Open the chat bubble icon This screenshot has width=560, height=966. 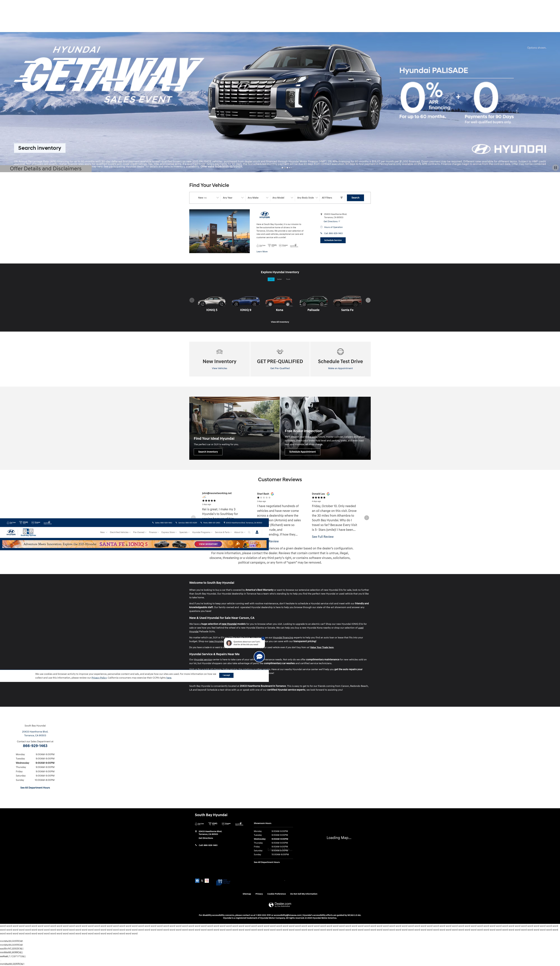259,657
